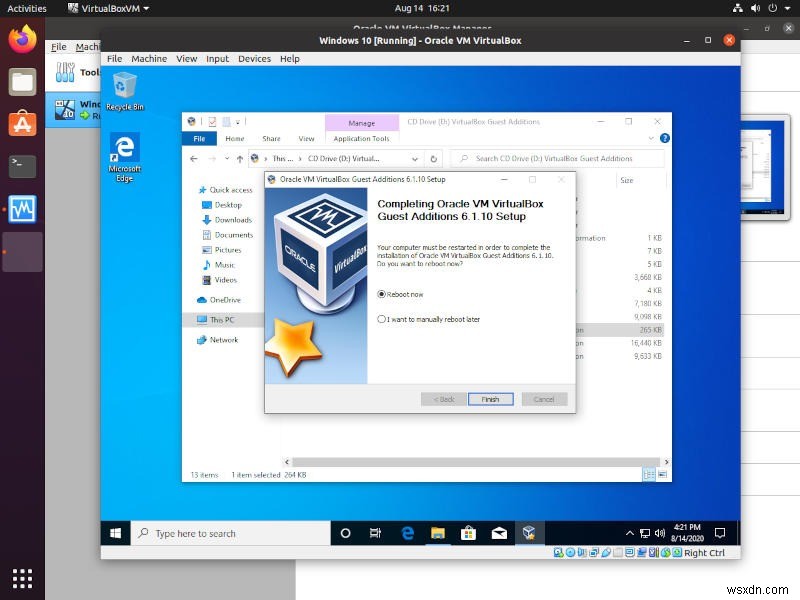Select I want to manually reboot later
This screenshot has width=800, height=600.
pos(381,318)
